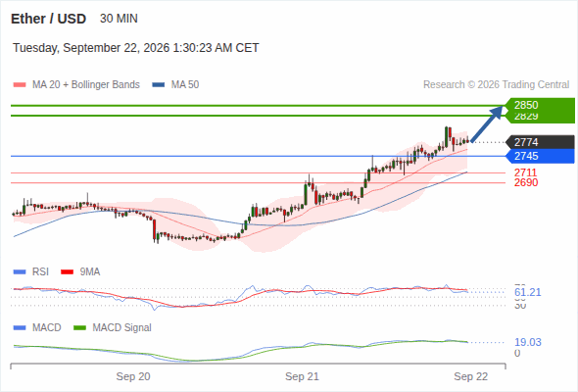The width and height of the screenshot is (578, 392).
Task: Click the MA 50 blue legend swatch
Action: click(159, 85)
